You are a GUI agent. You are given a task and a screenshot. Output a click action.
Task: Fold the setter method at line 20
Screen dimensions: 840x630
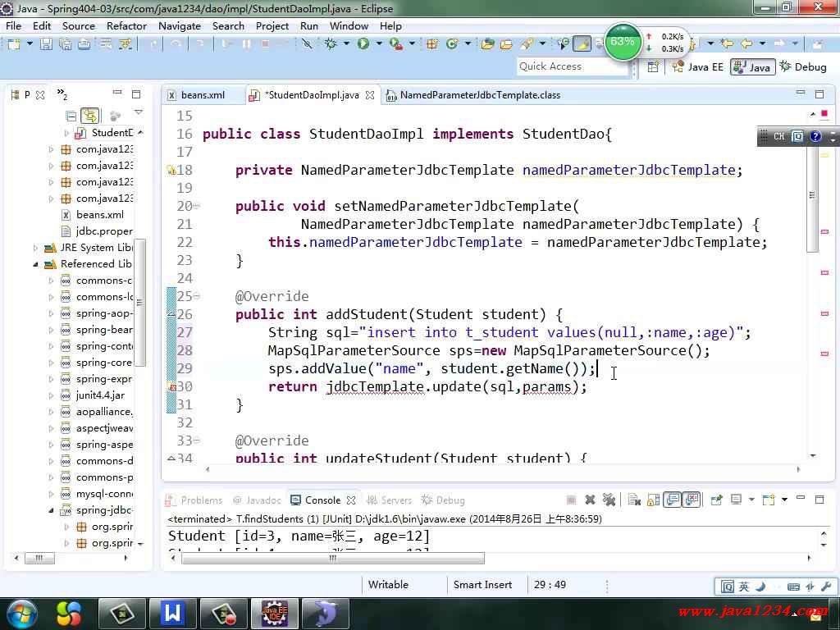pos(197,206)
